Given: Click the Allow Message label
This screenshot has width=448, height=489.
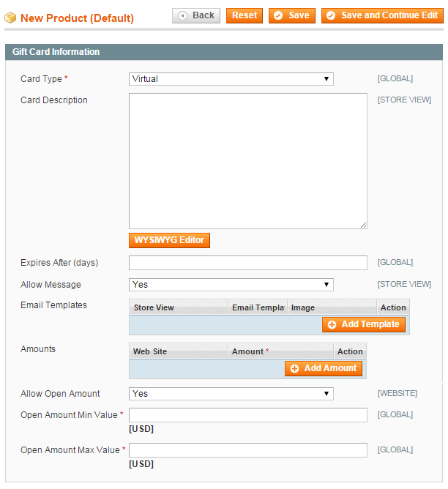Looking at the screenshot, I should coord(51,285).
